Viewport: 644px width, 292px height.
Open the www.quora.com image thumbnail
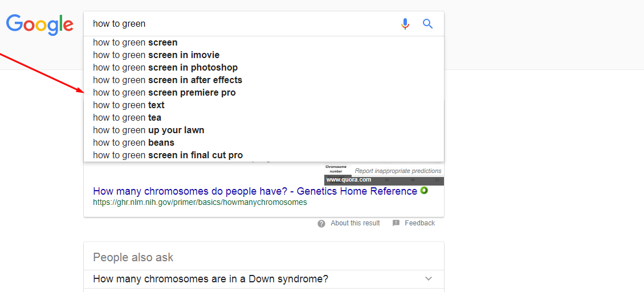pyautogui.click(x=384, y=174)
